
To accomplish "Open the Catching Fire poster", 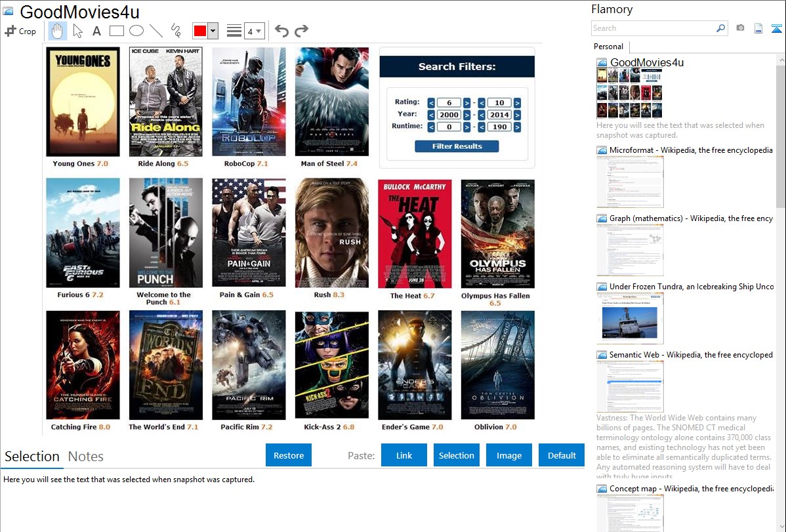I will pyautogui.click(x=83, y=365).
